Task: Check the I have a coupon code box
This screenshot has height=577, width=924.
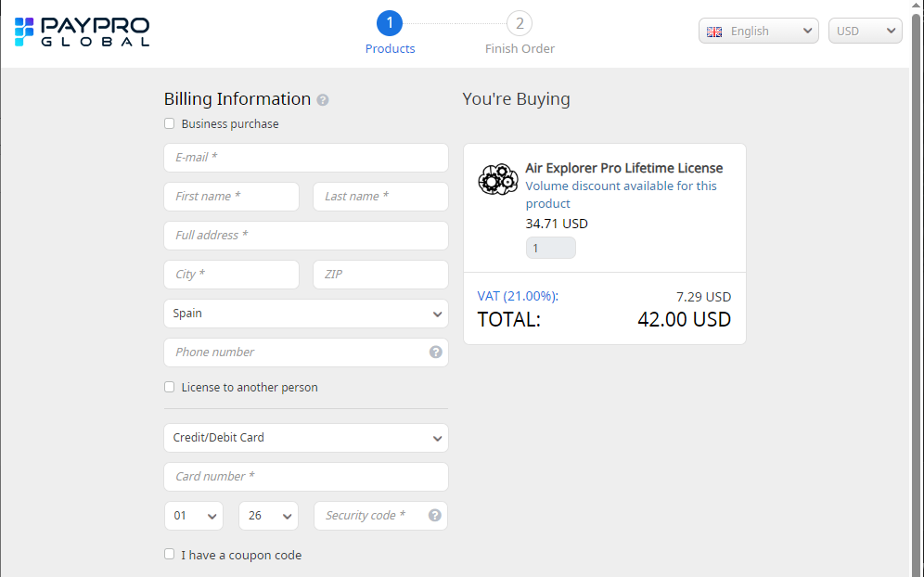Action: pos(169,555)
